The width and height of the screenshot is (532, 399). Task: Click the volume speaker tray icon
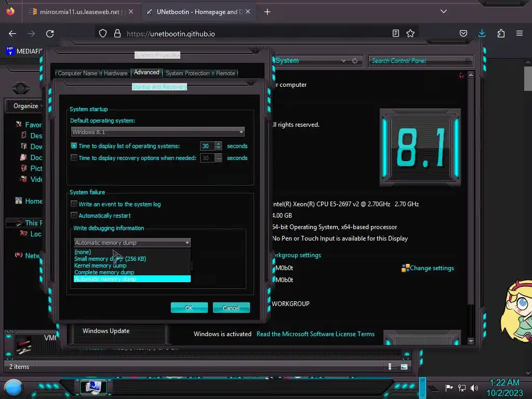tap(474, 388)
